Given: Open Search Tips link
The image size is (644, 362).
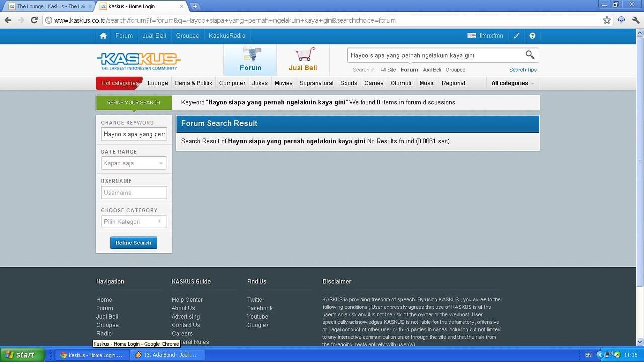Looking at the screenshot, I should [x=523, y=70].
